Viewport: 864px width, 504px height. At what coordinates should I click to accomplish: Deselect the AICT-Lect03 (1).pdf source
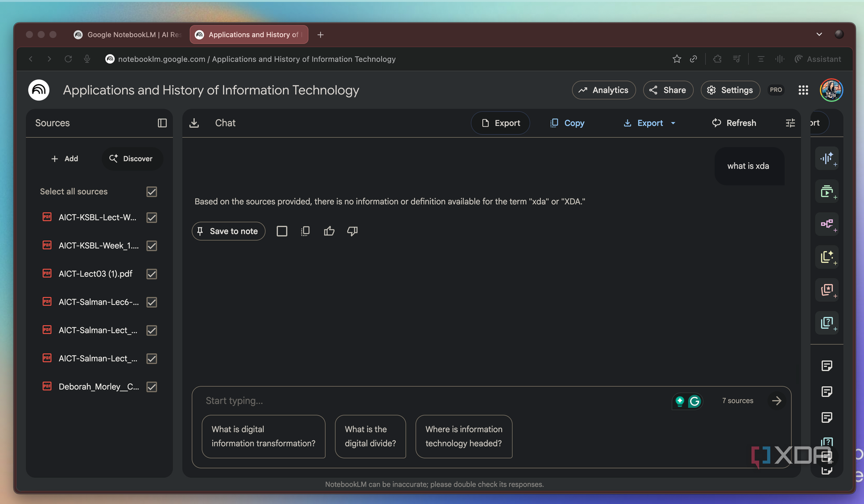(x=151, y=274)
